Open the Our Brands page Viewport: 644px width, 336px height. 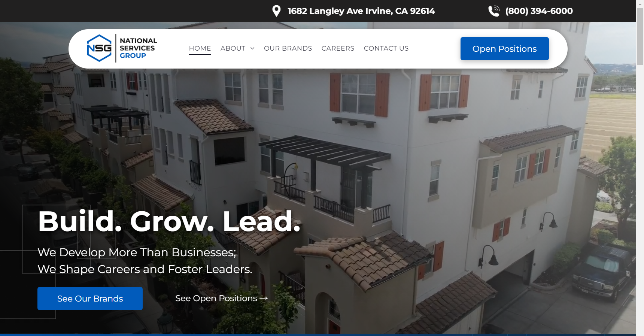coord(288,48)
